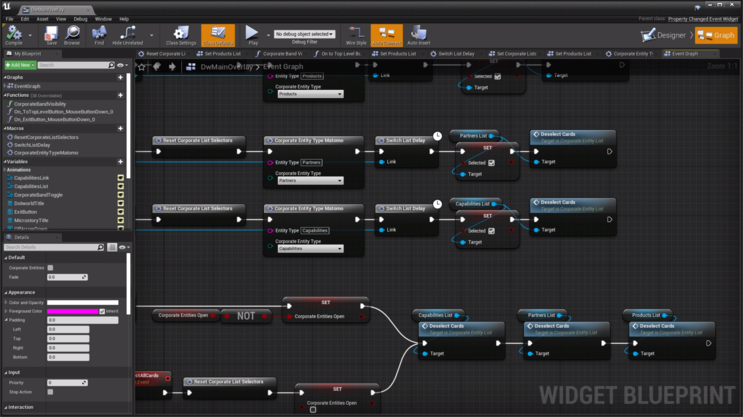Click the Find toolbar icon
Image resolution: width=743 pixels, height=417 pixels.
(x=99, y=34)
